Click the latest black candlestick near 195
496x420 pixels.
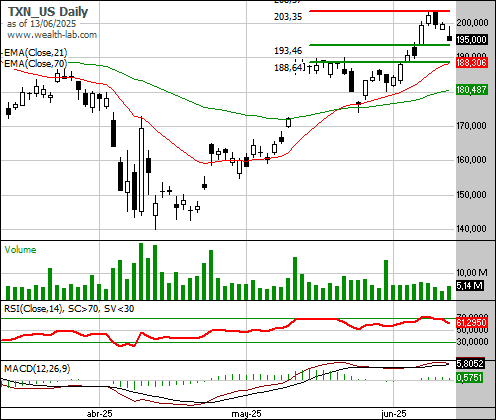[x=449, y=38]
